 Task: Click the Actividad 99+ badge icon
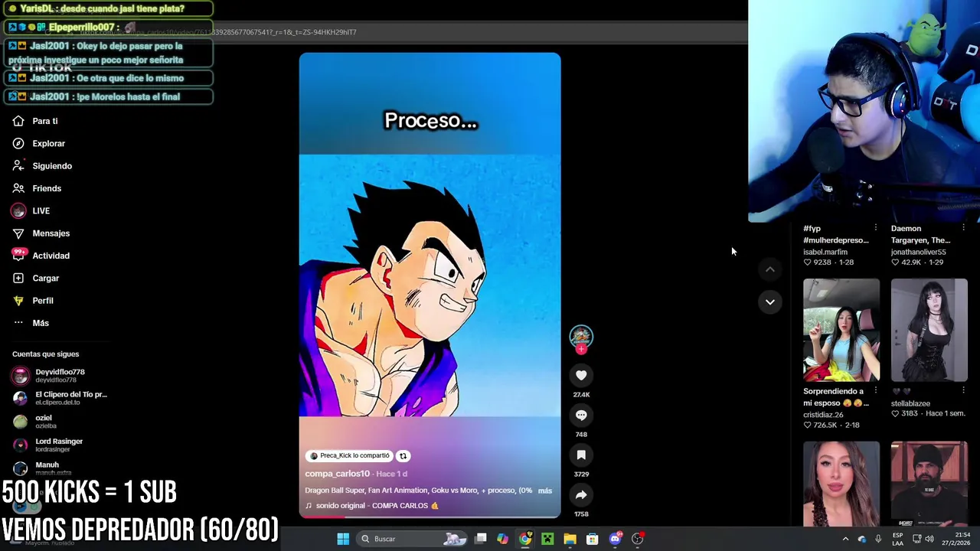coord(18,255)
